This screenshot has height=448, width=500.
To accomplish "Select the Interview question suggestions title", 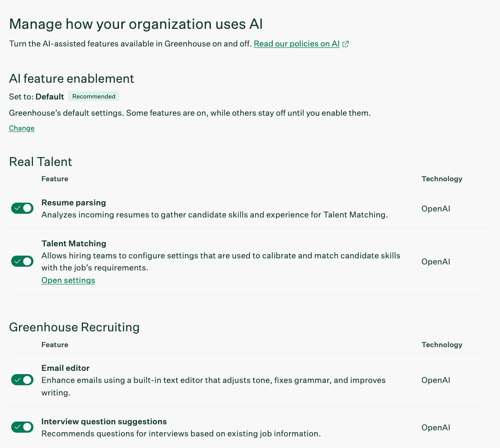I will [104, 422].
